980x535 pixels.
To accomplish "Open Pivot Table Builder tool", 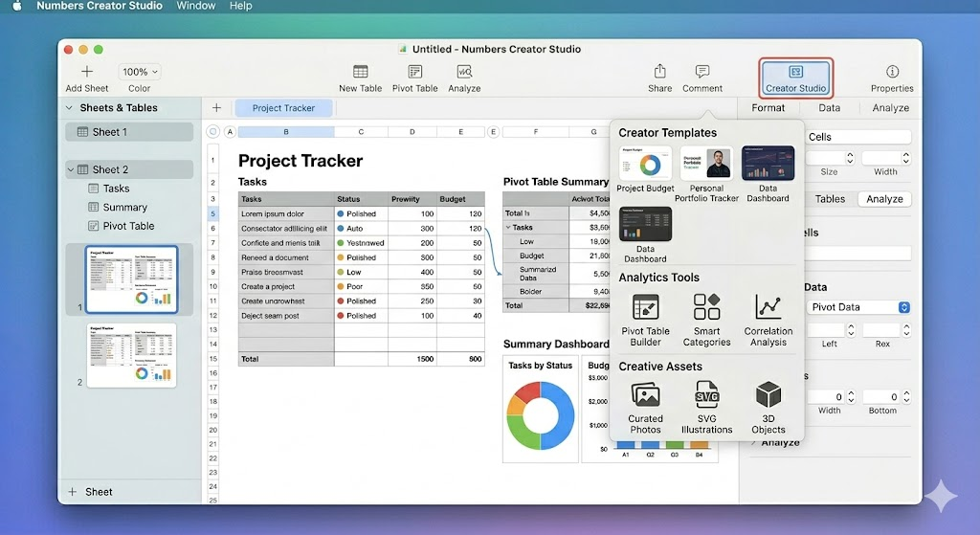I will 645,320.
